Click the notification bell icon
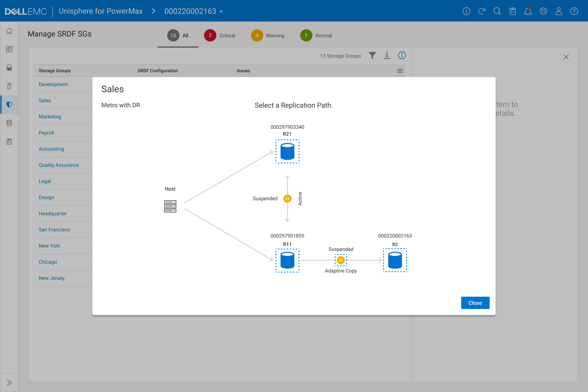 (528, 11)
